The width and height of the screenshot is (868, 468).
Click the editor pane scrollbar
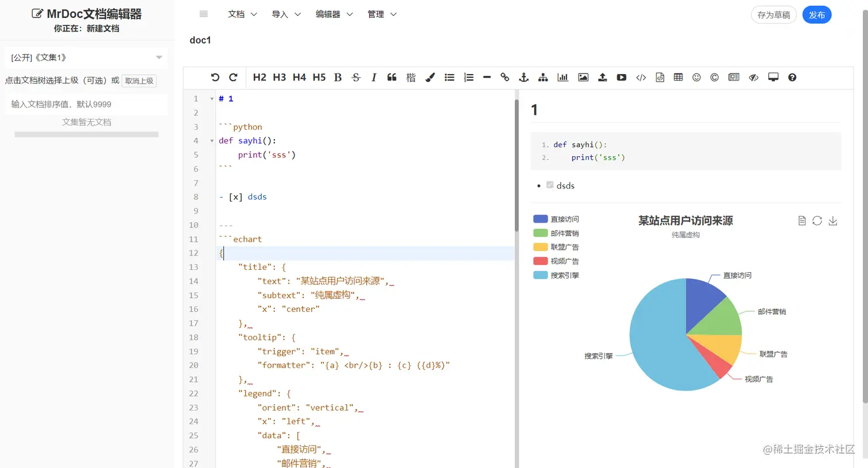(517, 167)
